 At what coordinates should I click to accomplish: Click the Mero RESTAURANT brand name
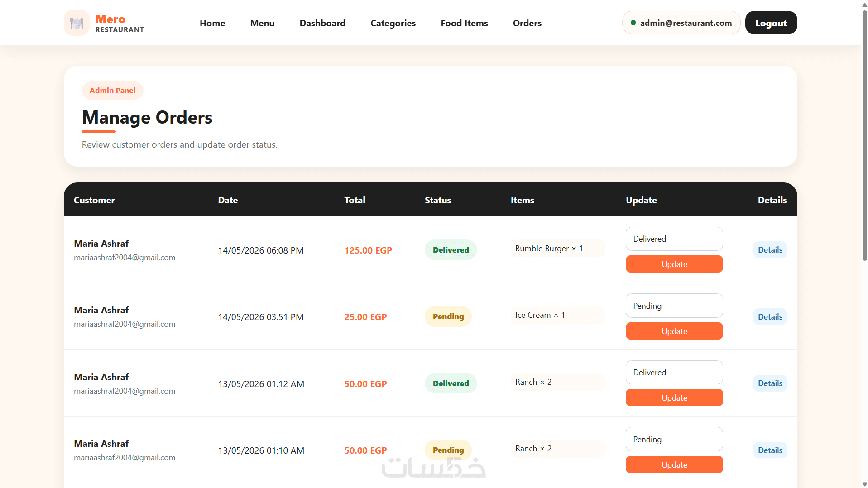pos(120,23)
